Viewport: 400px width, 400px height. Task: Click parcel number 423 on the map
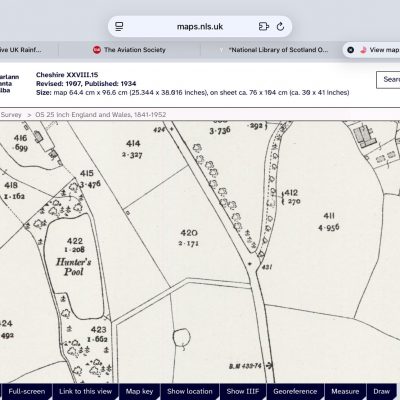[99, 330]
